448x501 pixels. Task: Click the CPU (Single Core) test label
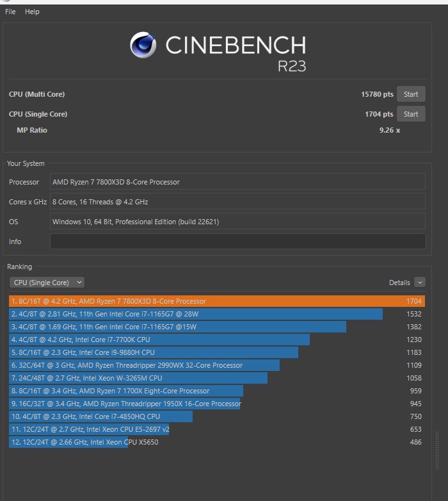pos(38,114)
